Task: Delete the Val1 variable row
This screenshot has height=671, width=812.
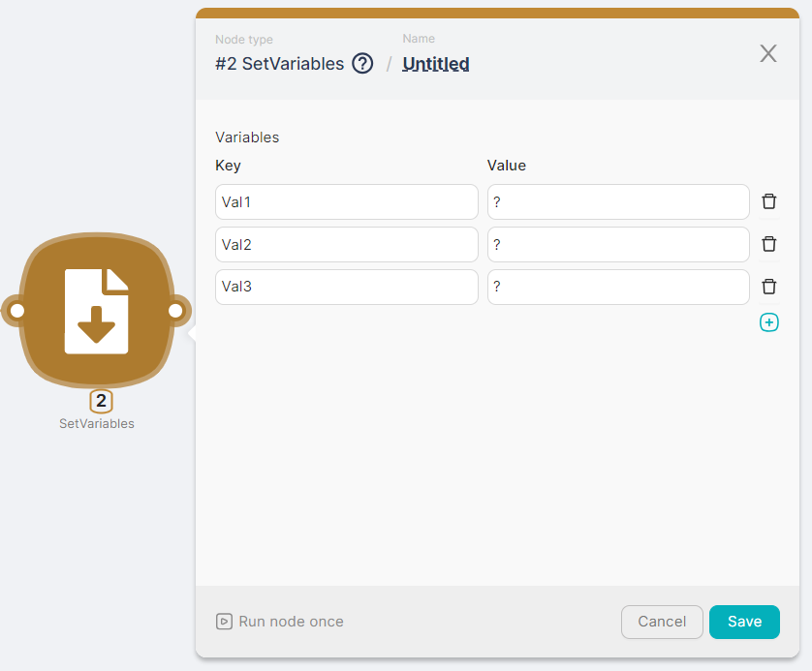Action: pos(768,201)
